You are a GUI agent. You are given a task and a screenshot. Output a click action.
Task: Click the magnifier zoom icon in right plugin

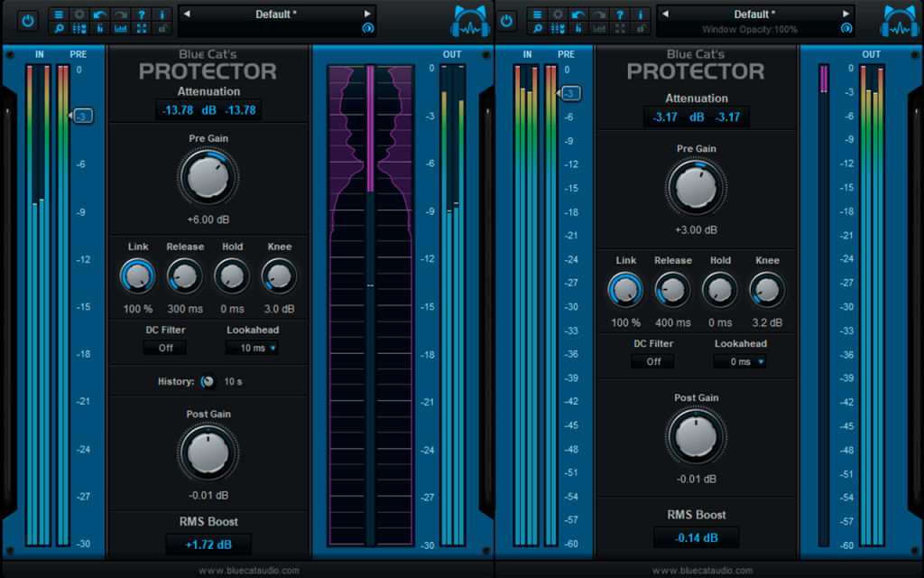(x=537, y=28)
